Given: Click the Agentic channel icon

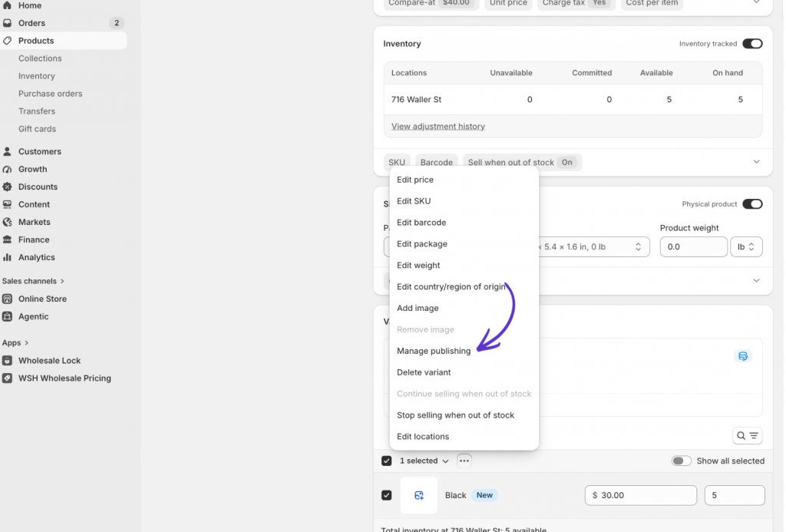Looking at the screenshot, I should [7, 316].
